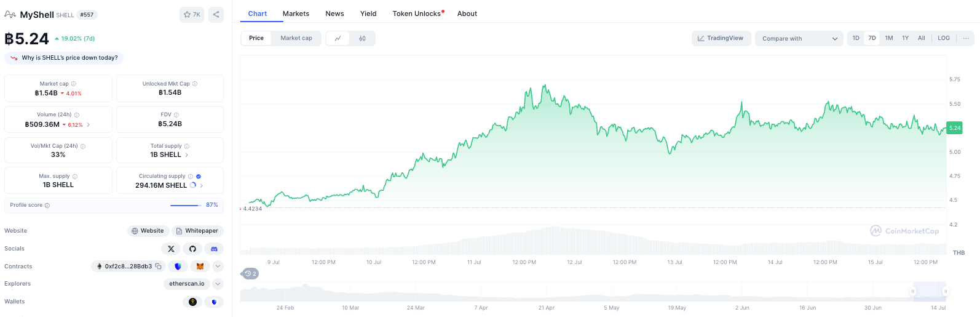The width and height of the screenshot is (980, 317).
Task: Toggle LOG scale on chart
Action: click(x=944, y=38)
